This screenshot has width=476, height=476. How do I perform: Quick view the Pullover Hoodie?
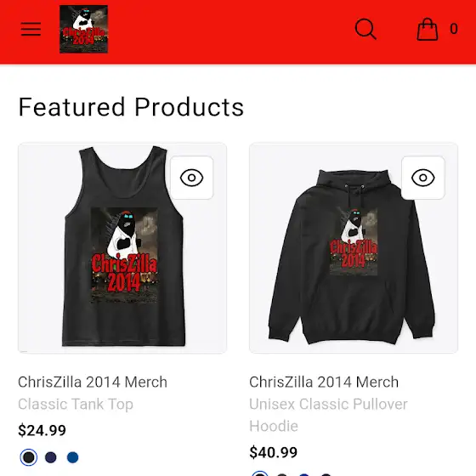click(x=423, y=178)
